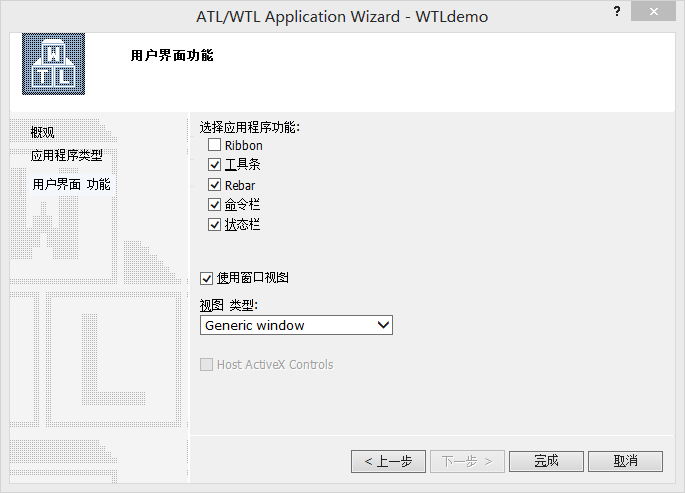The width and height of the screenshot is (685, 493).
Task: Click the 用户界面功能 heading text
Action: 172,55
